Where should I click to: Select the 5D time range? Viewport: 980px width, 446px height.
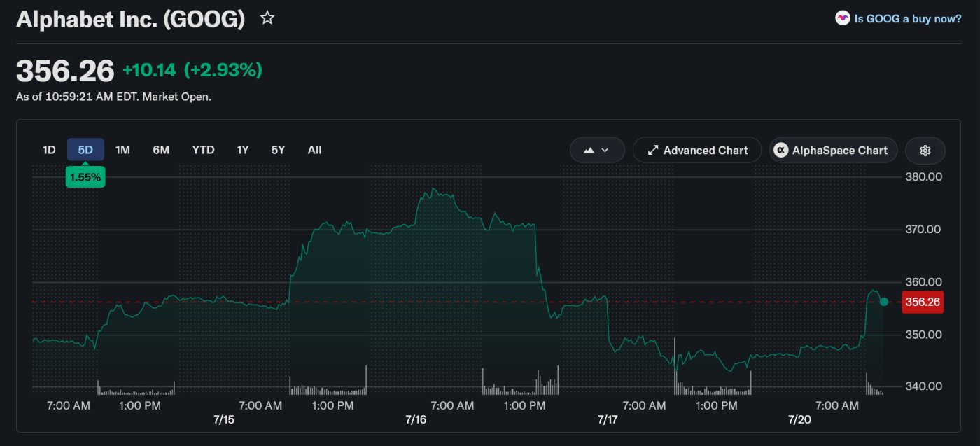click(x=85, y=150)
